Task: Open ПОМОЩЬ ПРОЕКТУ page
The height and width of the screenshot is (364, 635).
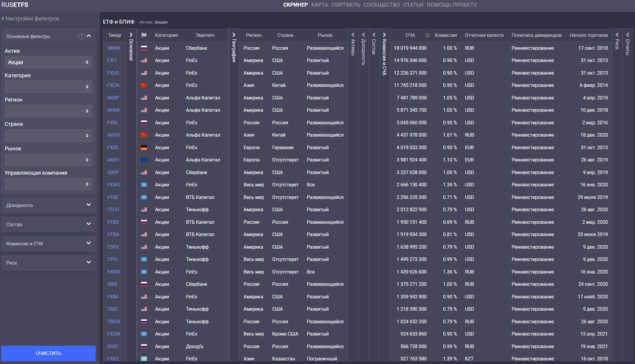Action: (452, 5)
